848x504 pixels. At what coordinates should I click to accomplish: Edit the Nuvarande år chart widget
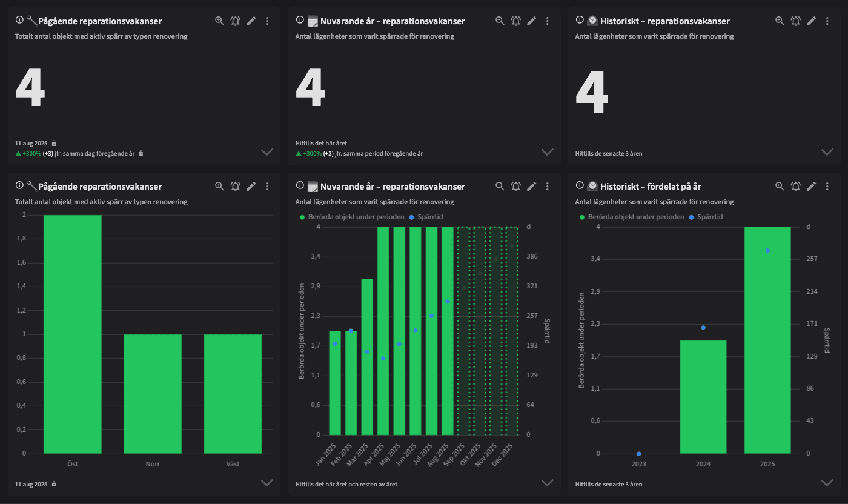pyautogui.click(x=531, y=186)
